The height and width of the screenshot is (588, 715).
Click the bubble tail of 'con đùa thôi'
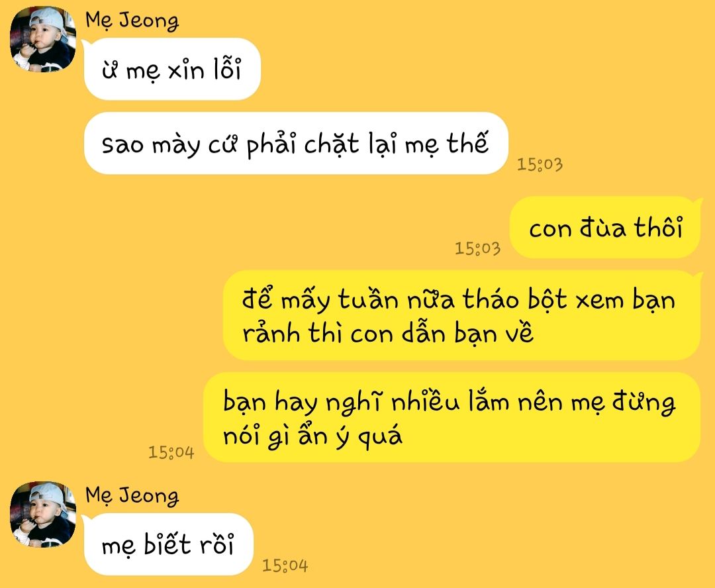point(698,203)
